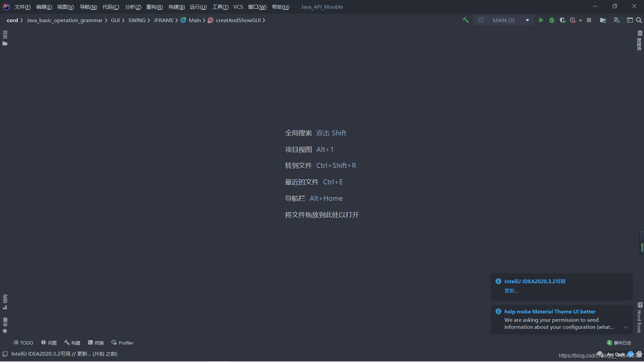Open the 结构 Structure tool window
Image resolution: width=644 pixels, height=362 pixels.
(5, 302)
